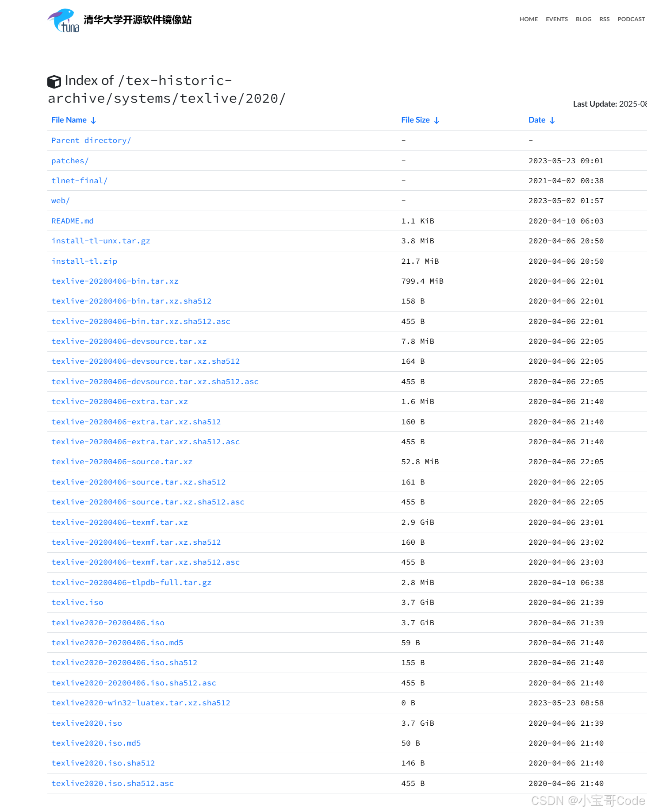The width and height of the screenshot is (647, 812).
Task: Click the 清华大学开源软件镜像站 site title
Action: [x=138, y=20]
